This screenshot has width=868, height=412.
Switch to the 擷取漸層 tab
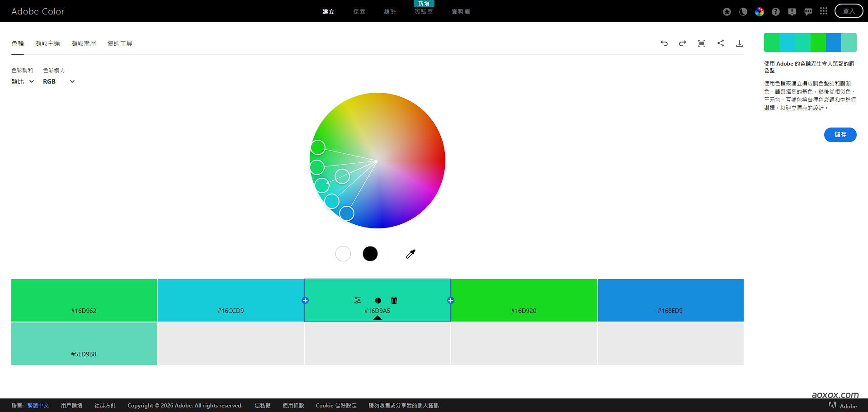tap(84, 43)
